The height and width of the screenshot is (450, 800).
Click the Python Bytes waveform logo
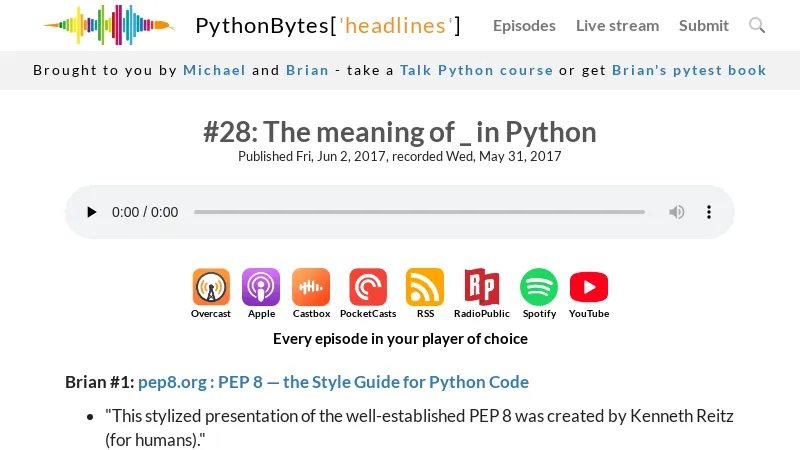(x=108, y=25)
